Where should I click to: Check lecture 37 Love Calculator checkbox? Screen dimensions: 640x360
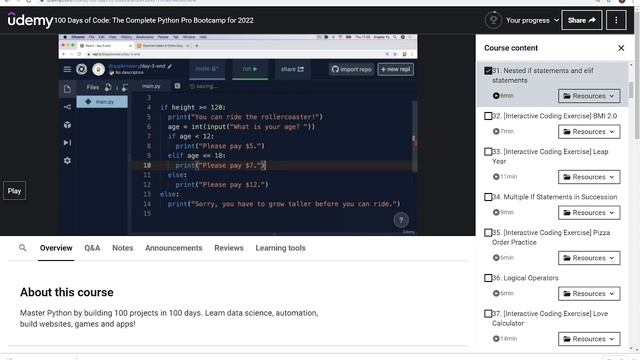(488, 314)
